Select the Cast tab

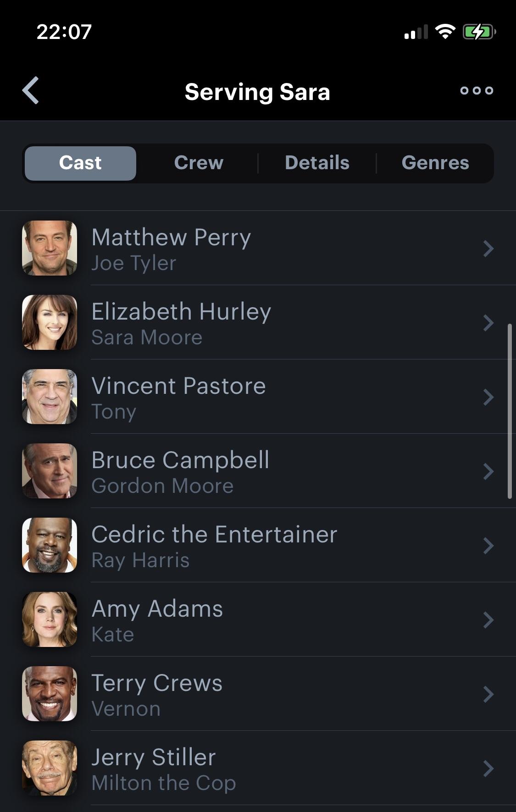click(x=80, y=163)
